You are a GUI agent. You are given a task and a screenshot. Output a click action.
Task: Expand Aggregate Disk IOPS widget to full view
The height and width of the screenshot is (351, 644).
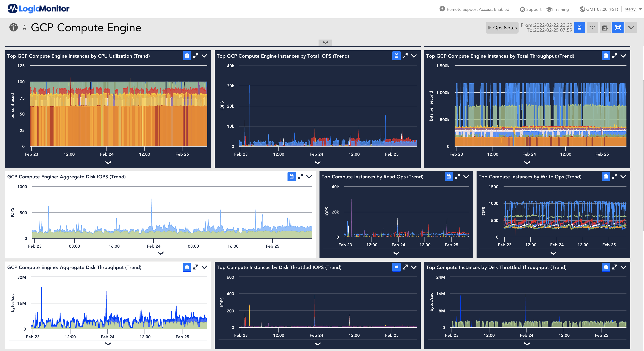(x=300, y=177)
